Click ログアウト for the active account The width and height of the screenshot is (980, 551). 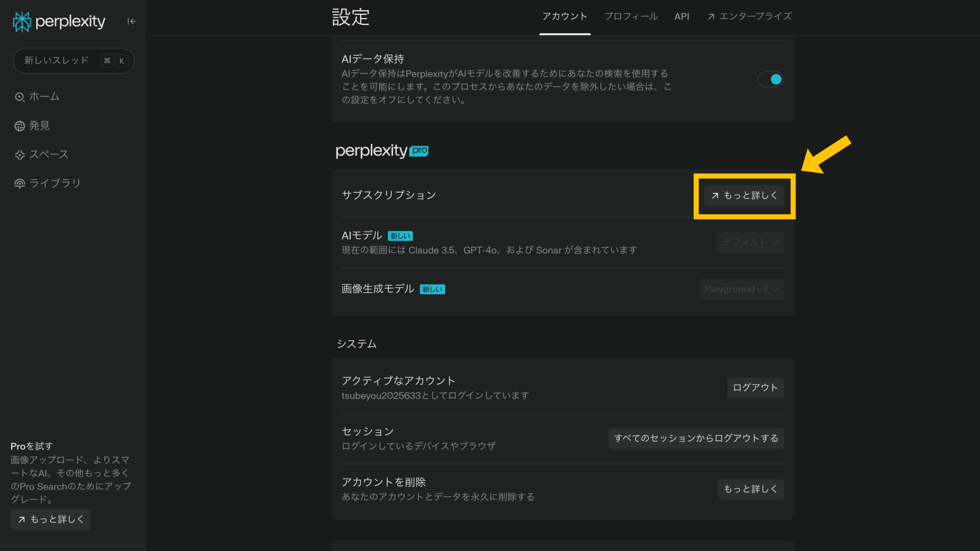(x=755, y=388)
